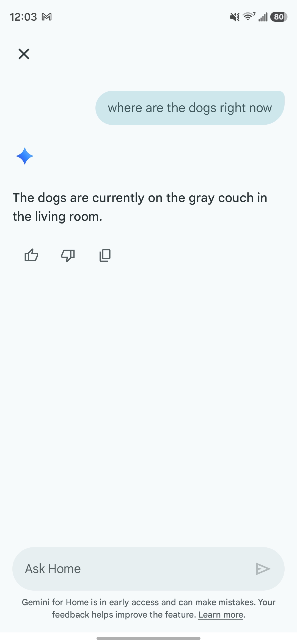Tap the cellular signal bars icon
The image size is (297, 644).
click(263, 17)
